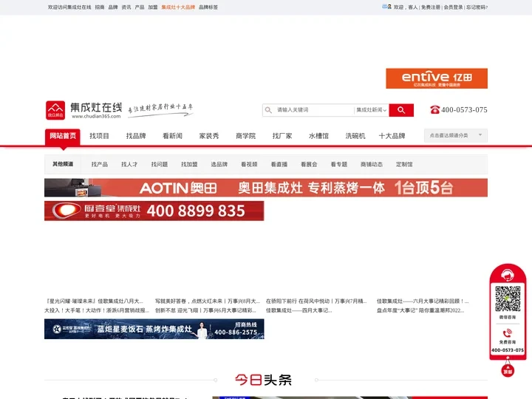
Task: Open the 洗碗机 nav item
Action: [355, 136]
